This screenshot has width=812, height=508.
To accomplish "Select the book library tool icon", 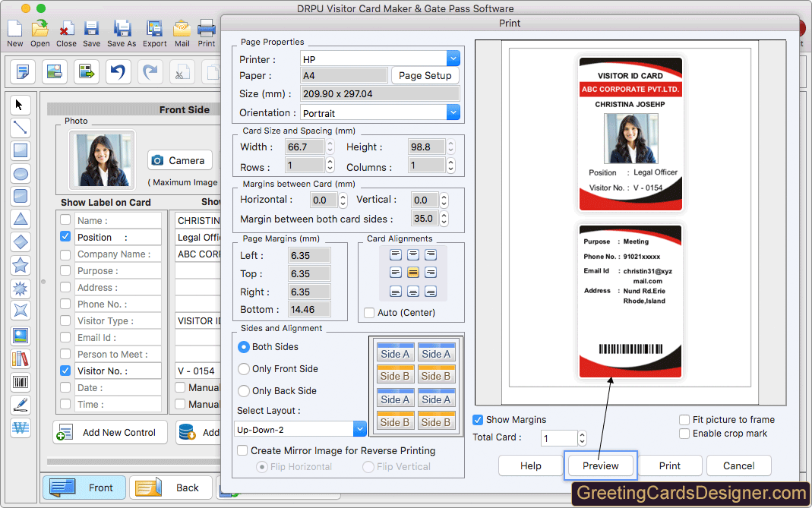I will pyautogui.click(x=21, y=359).
